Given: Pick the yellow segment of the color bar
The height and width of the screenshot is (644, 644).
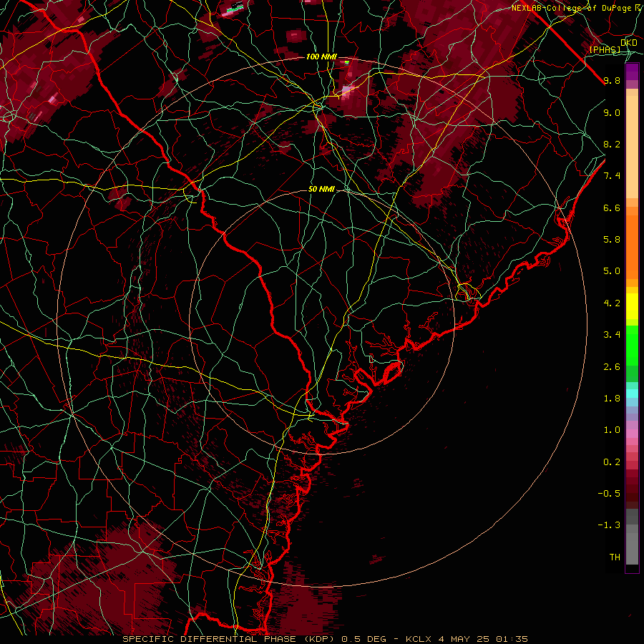Looking at the screenshot, I should (632, 306).
